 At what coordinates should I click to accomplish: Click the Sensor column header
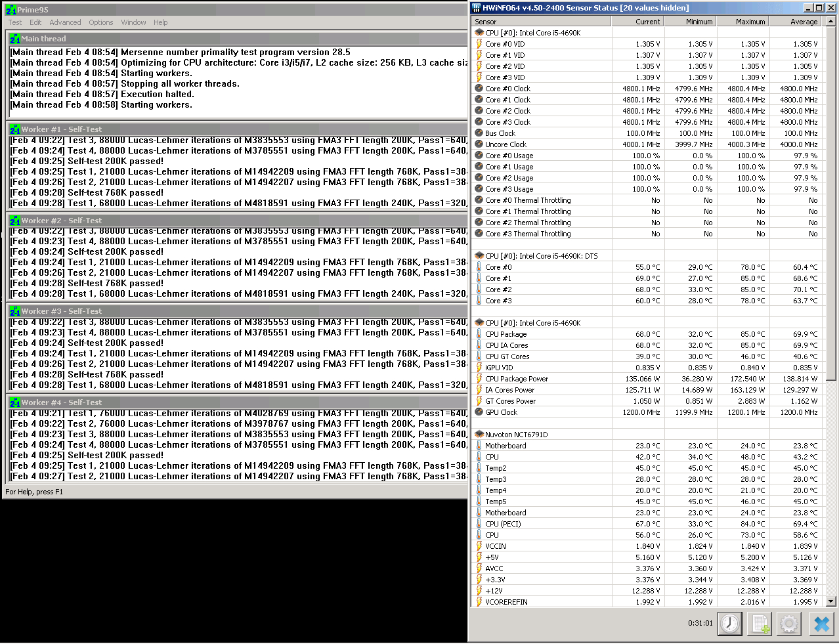541,22
